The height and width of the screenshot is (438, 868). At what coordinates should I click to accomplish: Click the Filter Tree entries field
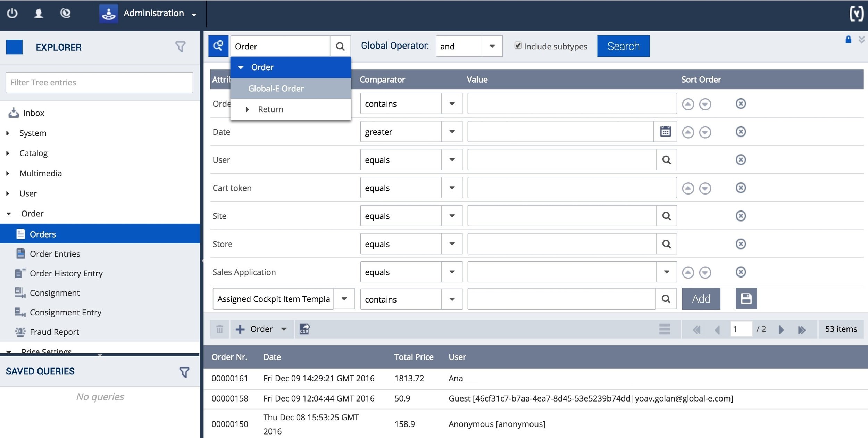coord(99,82)
